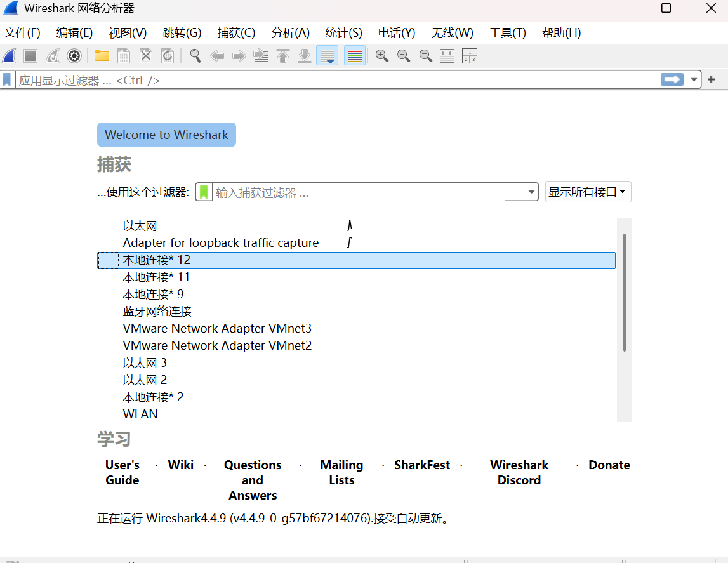Screen dimensions: 728x563
Task: Toggle packet list colorization
Action: [355, 56]
